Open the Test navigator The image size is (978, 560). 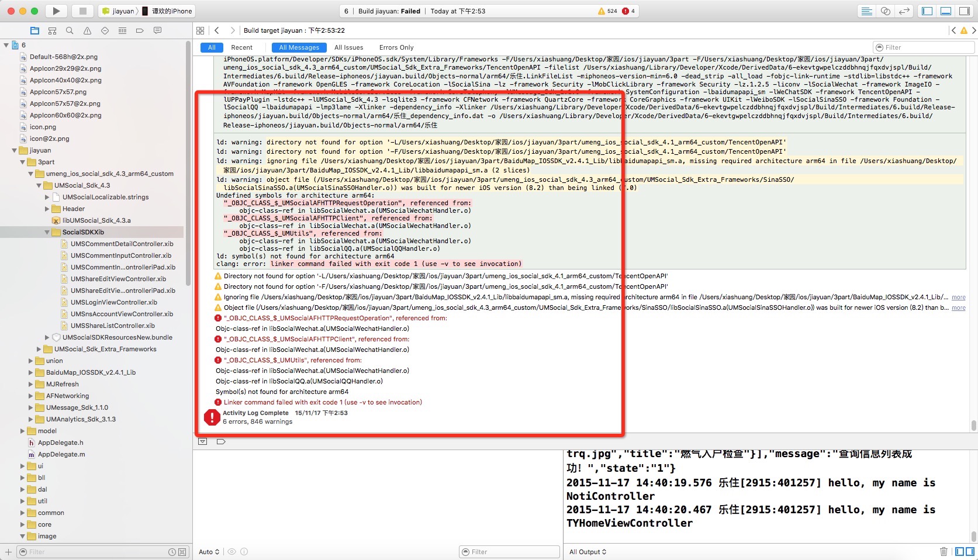[105, 30]
